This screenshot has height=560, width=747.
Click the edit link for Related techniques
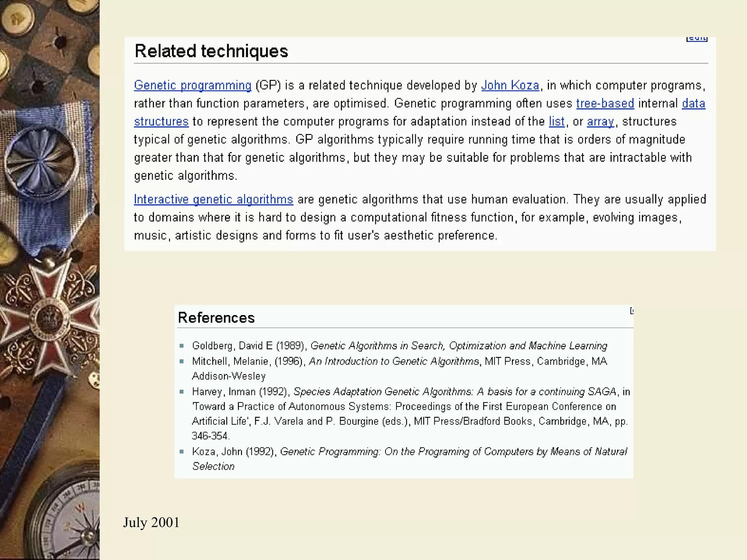(x=697, y=39)
